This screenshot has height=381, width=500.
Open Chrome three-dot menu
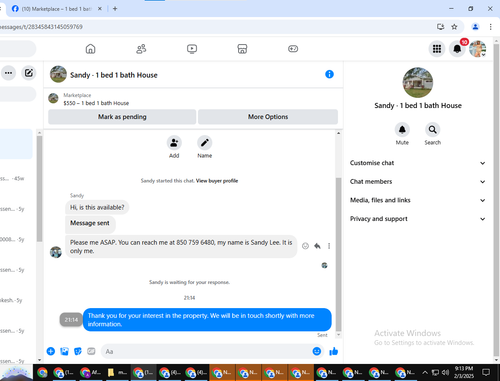[490, 27]
